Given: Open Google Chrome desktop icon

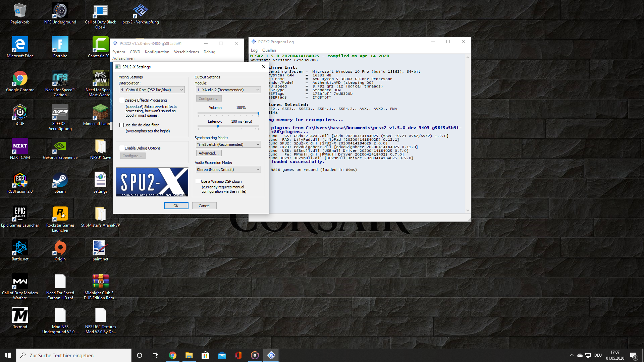Looking at the screenshot, I should [x=20, y=81].
